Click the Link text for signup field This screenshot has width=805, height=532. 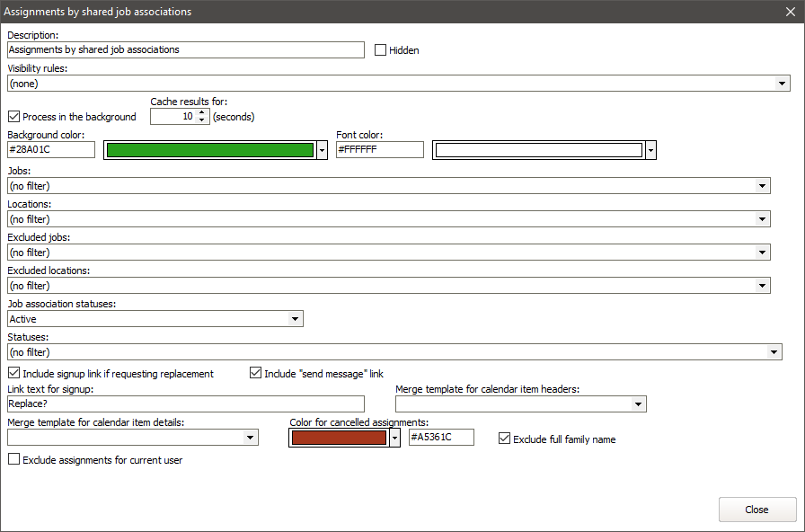185,404
